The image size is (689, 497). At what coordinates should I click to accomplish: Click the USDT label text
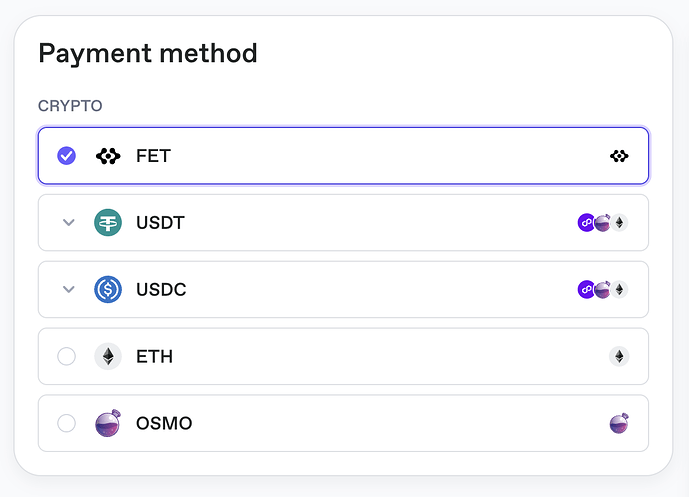[160, 223]
